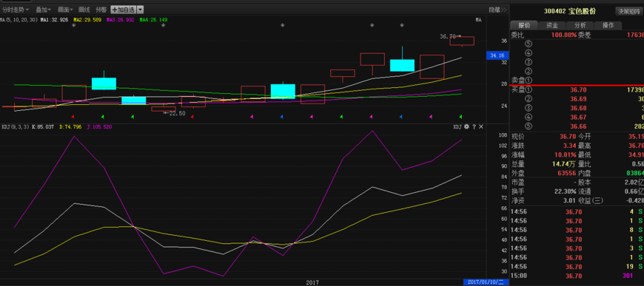This screenshot has height=286, width=644.
Task: Click the MA label on main chart's right edge
Action: [478, 20]
